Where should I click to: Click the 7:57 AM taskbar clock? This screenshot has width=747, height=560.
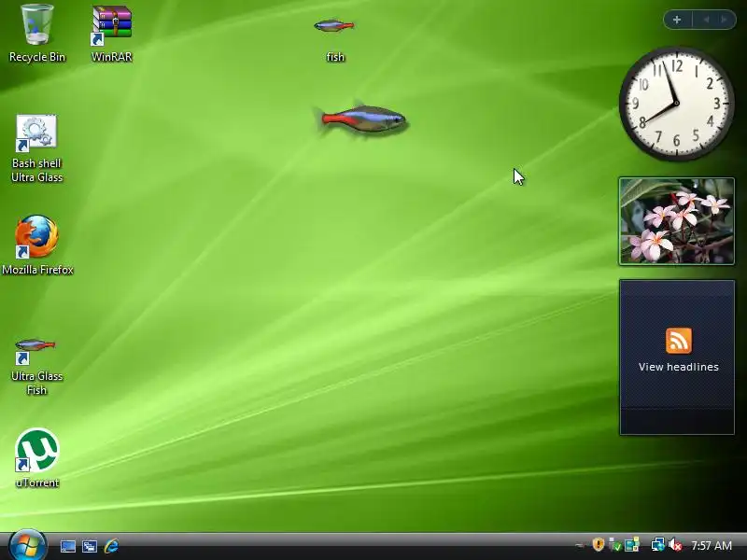tap(711, 545)
